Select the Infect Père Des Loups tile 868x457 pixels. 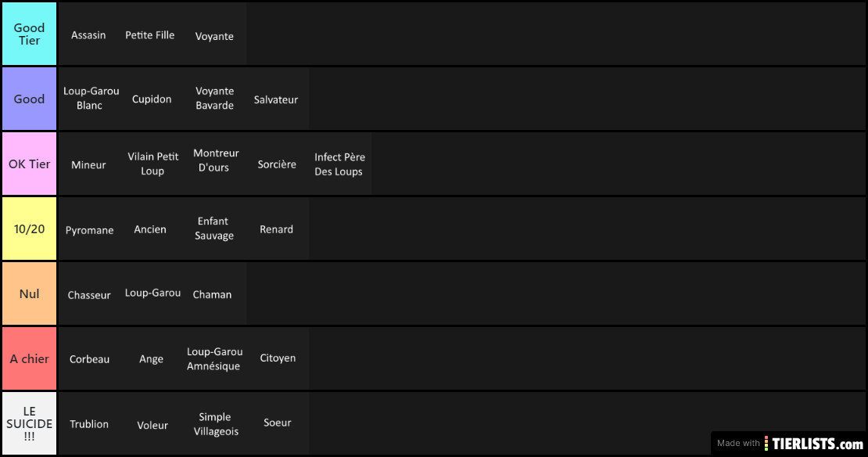coord(340,164)
